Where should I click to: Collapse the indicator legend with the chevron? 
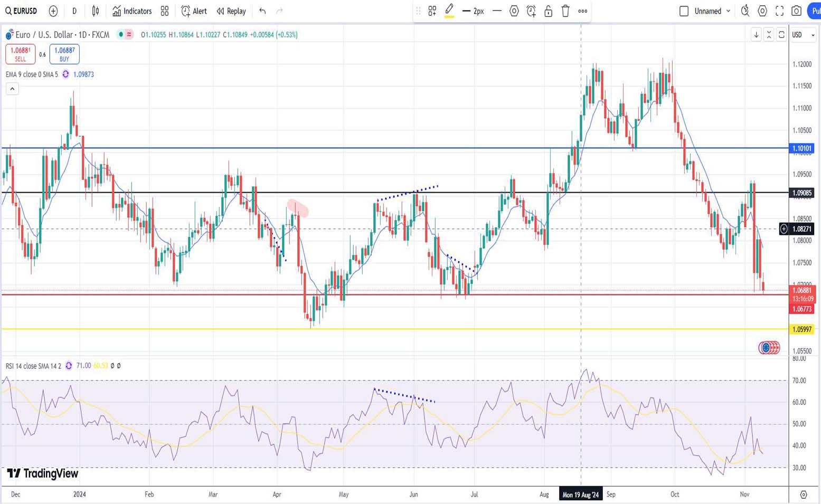[x=12, y=89]
